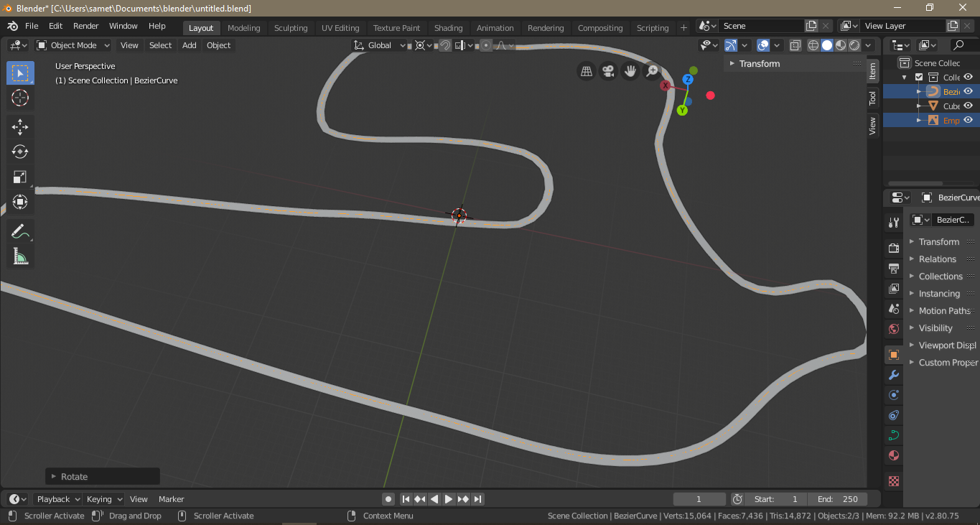Toggle viewport overlays button
980x525 pixels.
point(763,45)
